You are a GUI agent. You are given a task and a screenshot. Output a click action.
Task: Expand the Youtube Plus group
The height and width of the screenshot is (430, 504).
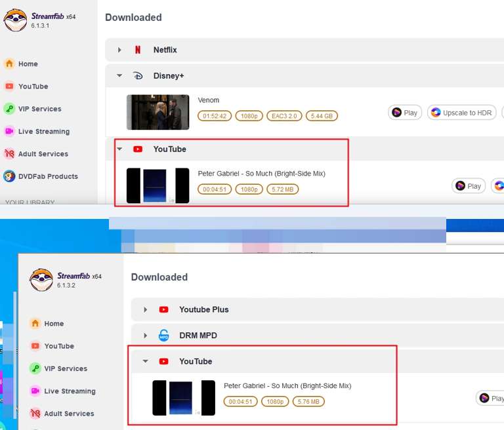click(x=145, y=309)
